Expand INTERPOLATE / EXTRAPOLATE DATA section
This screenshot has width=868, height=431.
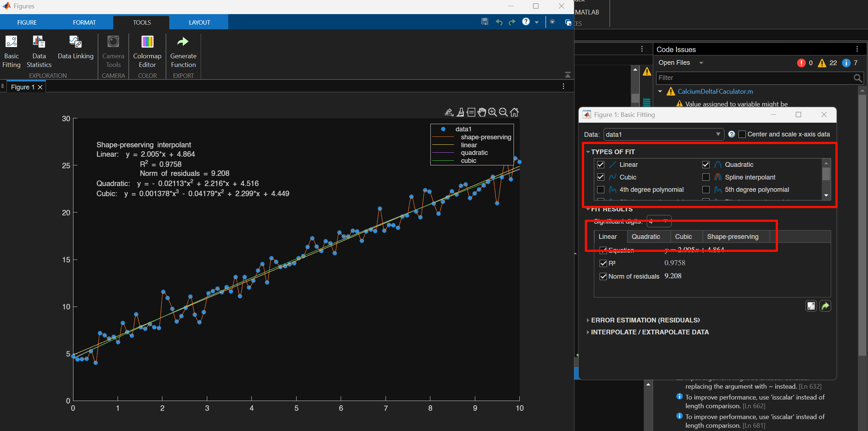point(588,332)
